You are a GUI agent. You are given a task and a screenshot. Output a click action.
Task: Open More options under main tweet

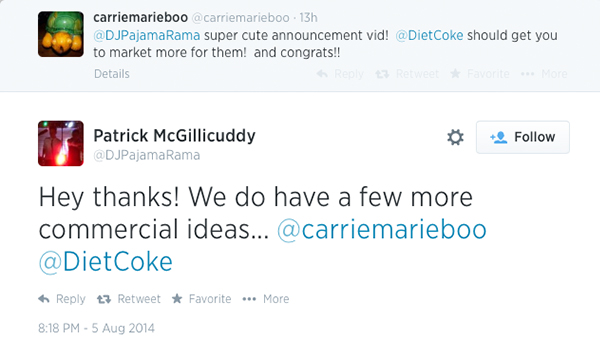(266, 299)
